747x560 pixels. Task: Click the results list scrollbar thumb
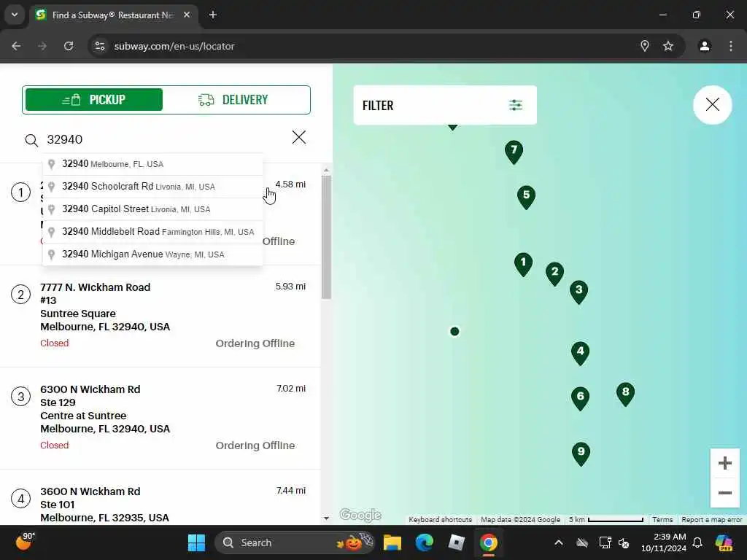point(326,238)
